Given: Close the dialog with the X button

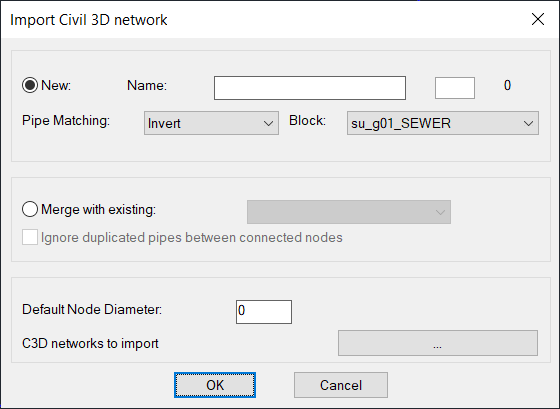Looking at the screenshot, I should [538, 19].
